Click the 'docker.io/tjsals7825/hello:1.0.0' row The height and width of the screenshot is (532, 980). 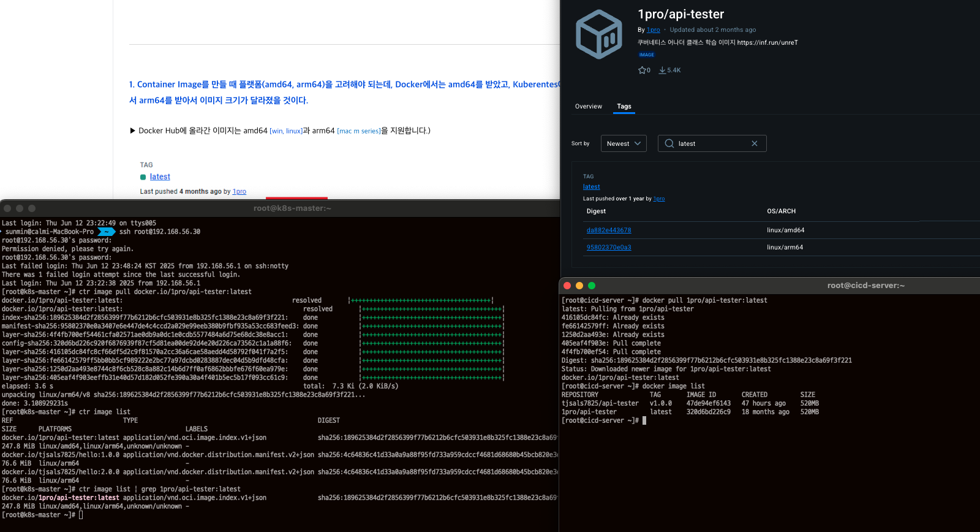coord(280,455)
